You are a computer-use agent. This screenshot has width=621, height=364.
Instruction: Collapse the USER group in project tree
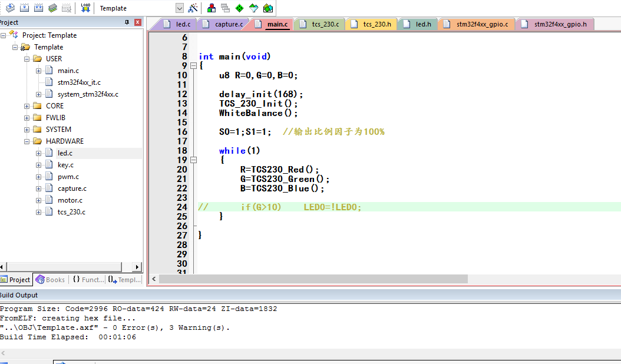coord(27,59)
